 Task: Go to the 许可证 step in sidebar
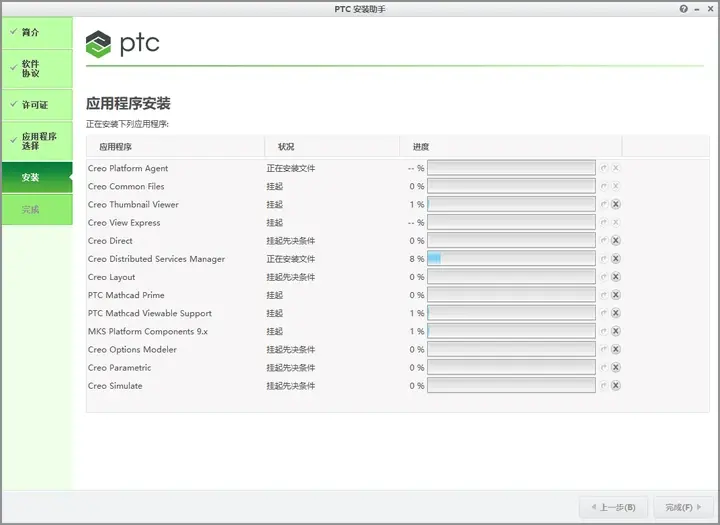pyautogui.click(x=37, y=105)
